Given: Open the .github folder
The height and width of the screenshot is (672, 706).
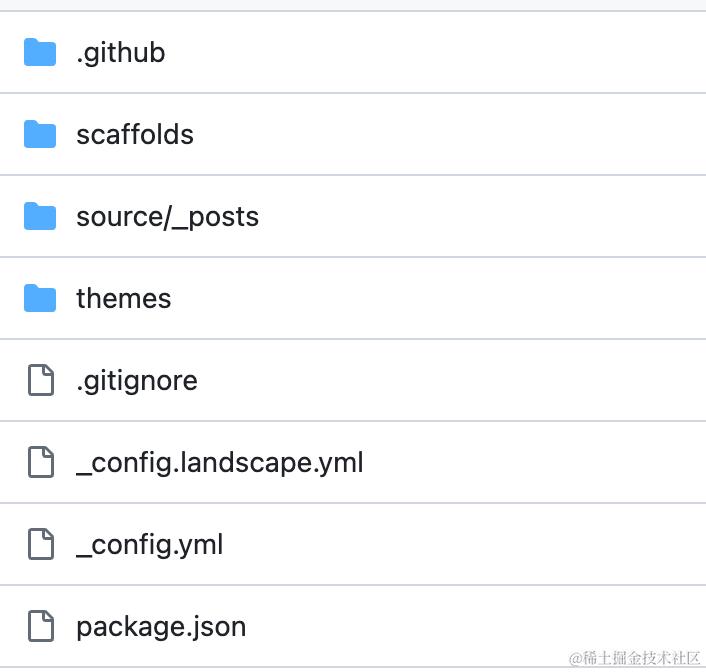Looking at the screenshot, I should click(x=120, y=52).
